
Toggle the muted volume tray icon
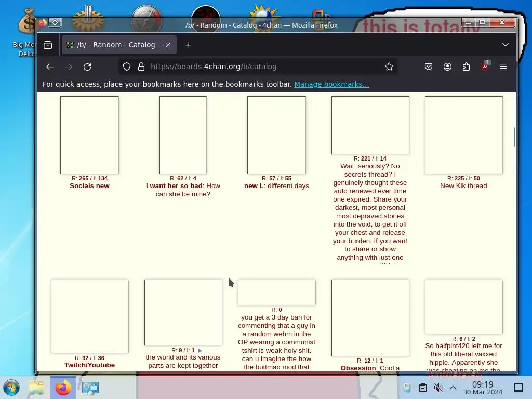point(438,388)
